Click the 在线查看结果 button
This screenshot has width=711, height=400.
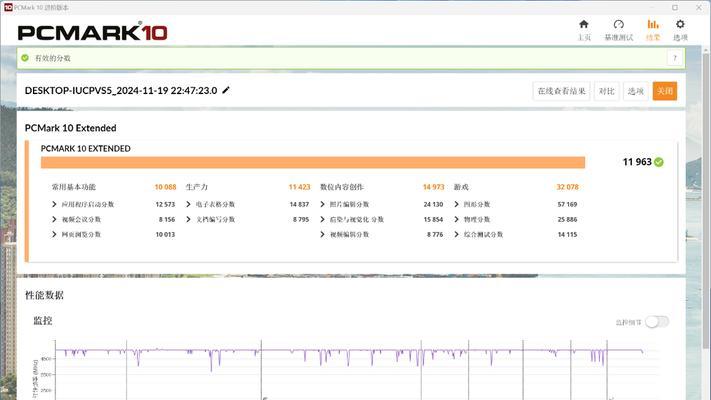[561, 91]
